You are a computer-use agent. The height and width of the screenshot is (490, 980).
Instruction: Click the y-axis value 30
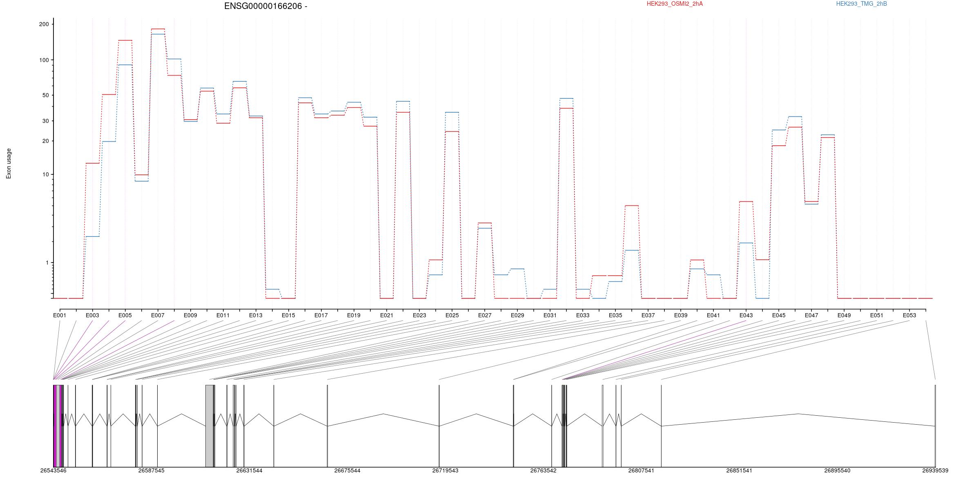click(45, 121)
